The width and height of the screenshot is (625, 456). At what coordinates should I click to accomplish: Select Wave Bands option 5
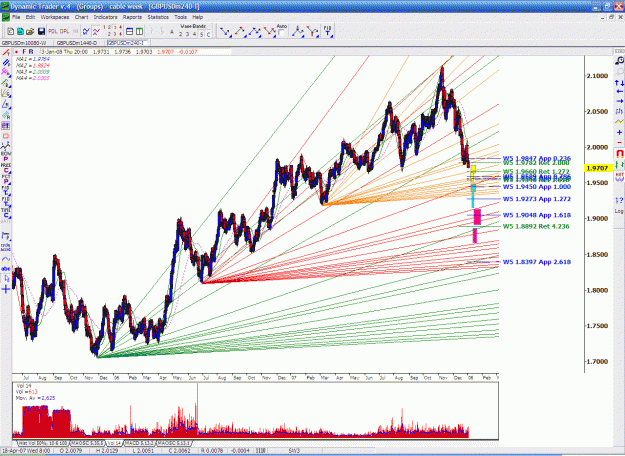(x=201, y=34)
